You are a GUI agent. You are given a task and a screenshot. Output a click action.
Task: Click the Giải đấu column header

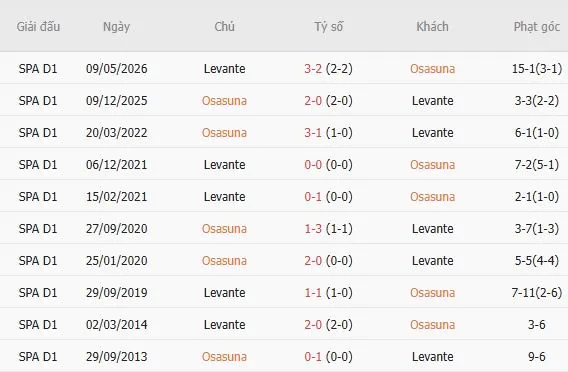click(38, 27)
